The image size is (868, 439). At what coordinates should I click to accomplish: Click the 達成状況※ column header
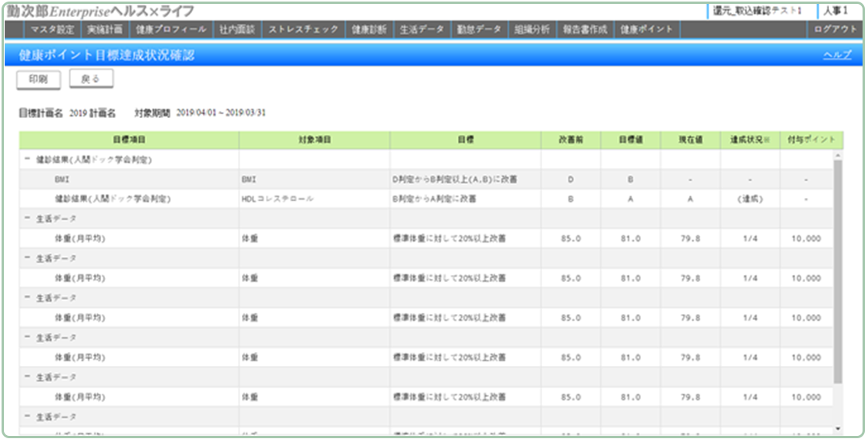point(750,141)
